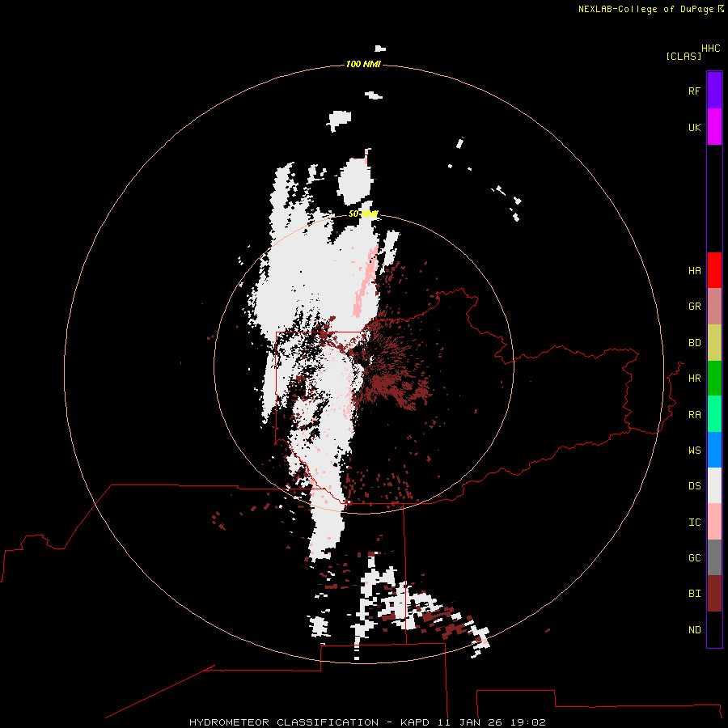
Task: Click the 50 NMI range ring label
Action: pos(363,214)
